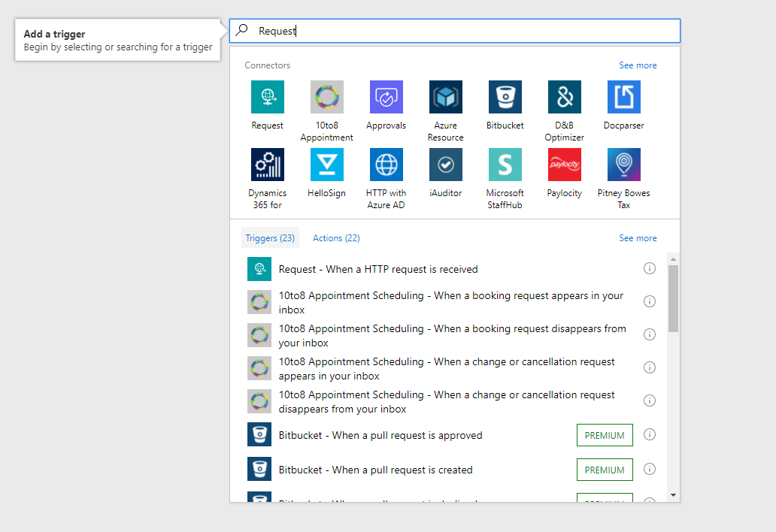Viewport: 776px width, 532px height.
Task: Select 10to8 'change or cancellation request appears'
Action: pyautogui.click(x=447, y=368)
